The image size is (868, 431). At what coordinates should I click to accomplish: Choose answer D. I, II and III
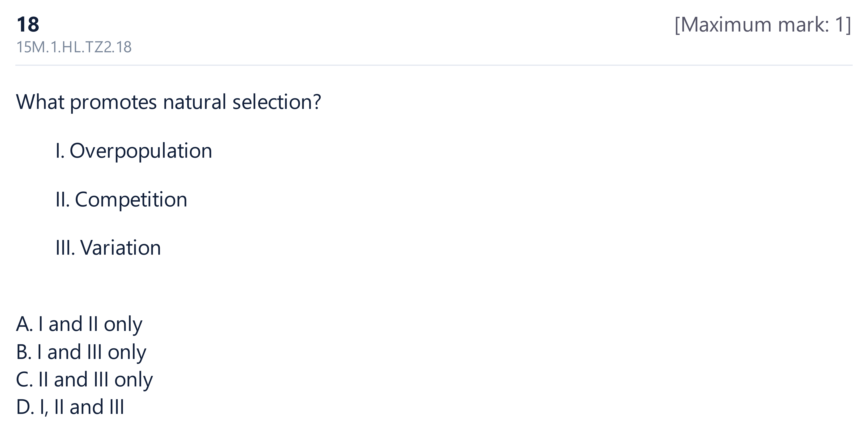tap(70, 407)
